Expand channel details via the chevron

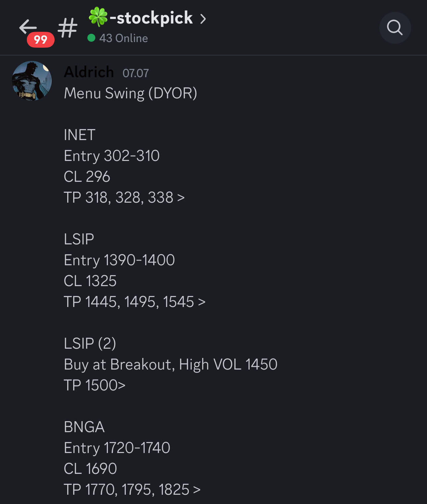[x=203, y=19]
